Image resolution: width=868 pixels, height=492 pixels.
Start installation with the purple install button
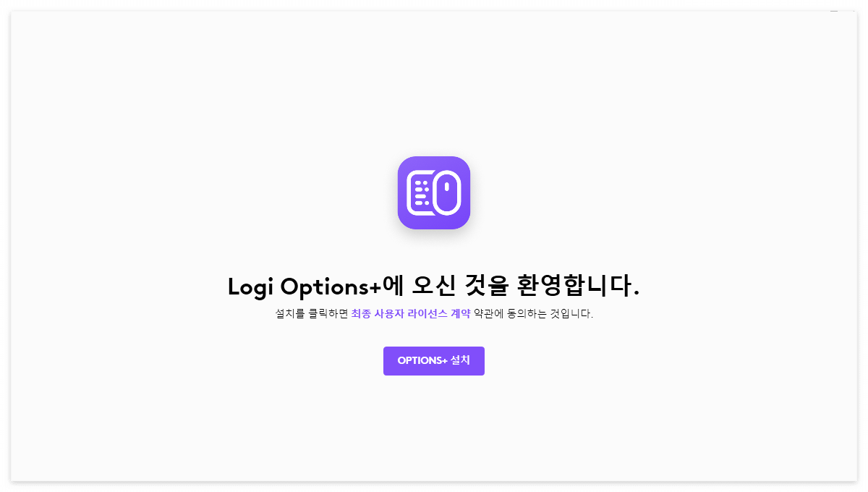click(x=434, y=361)
